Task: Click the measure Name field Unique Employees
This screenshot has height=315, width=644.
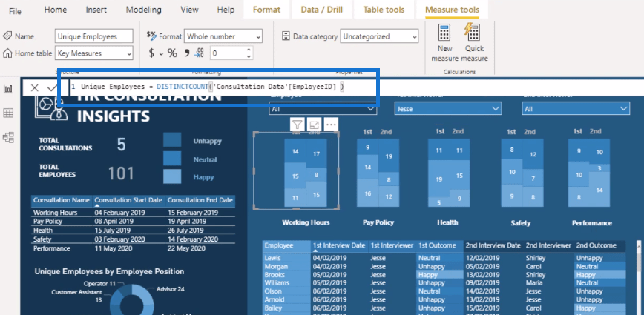Action: (94, 36)
